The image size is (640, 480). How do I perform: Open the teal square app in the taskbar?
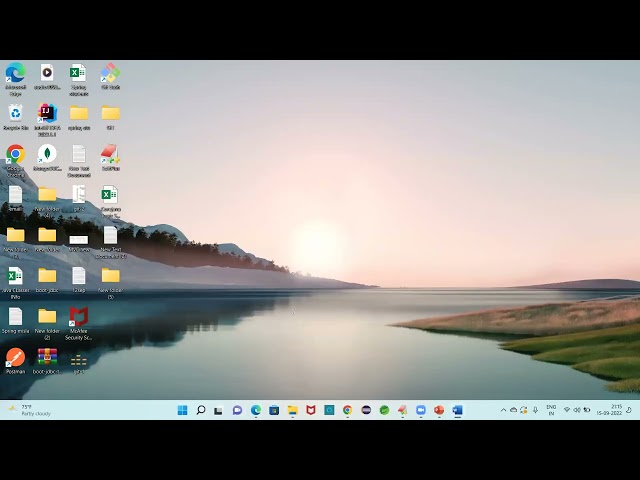point(329,410)
